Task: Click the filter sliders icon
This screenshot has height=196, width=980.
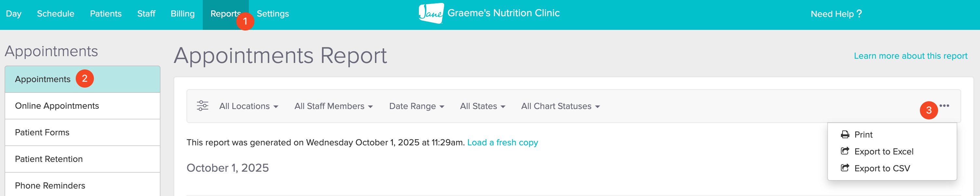Action: click(x=202, y=105)
